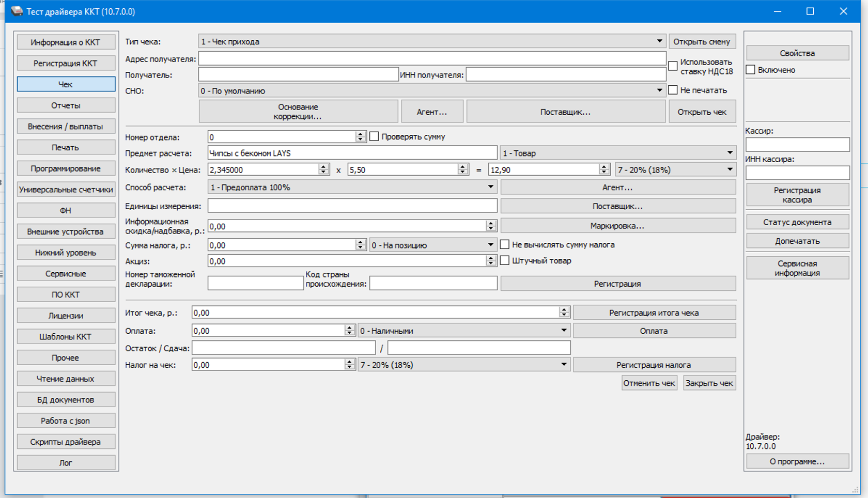This screenshot has height=498, width=868.
Task: Open the payment type Наличными dropdown
Action: point(564,331)
